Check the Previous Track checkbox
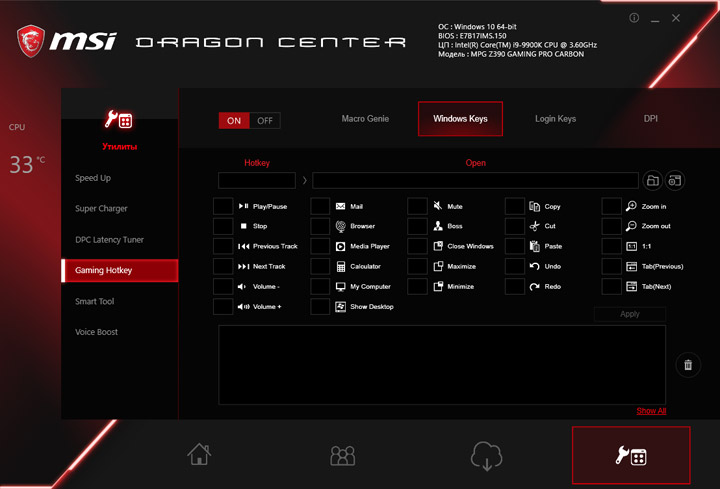 pyautogui.click(x=223, y=246)
